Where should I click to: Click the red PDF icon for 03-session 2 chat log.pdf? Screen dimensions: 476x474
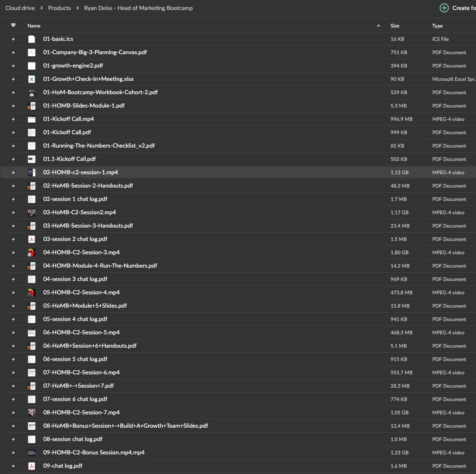32,239
